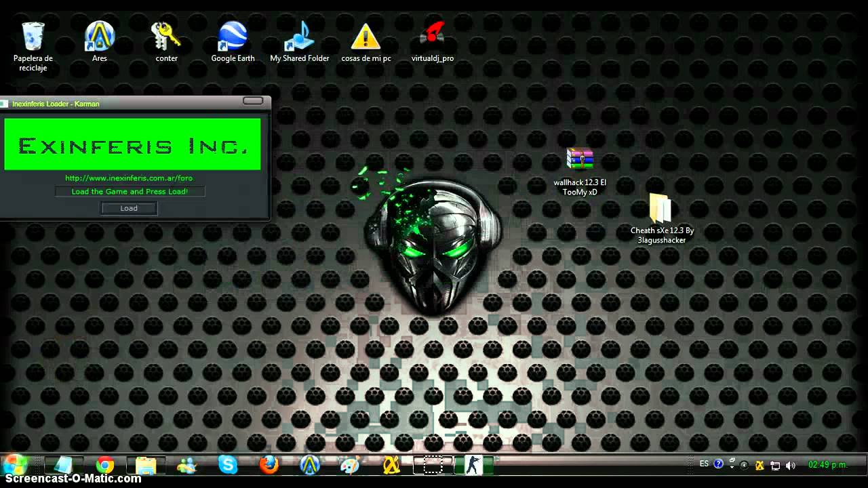
Task: Open Ares from the taskbar
Action: coord(310,465)
